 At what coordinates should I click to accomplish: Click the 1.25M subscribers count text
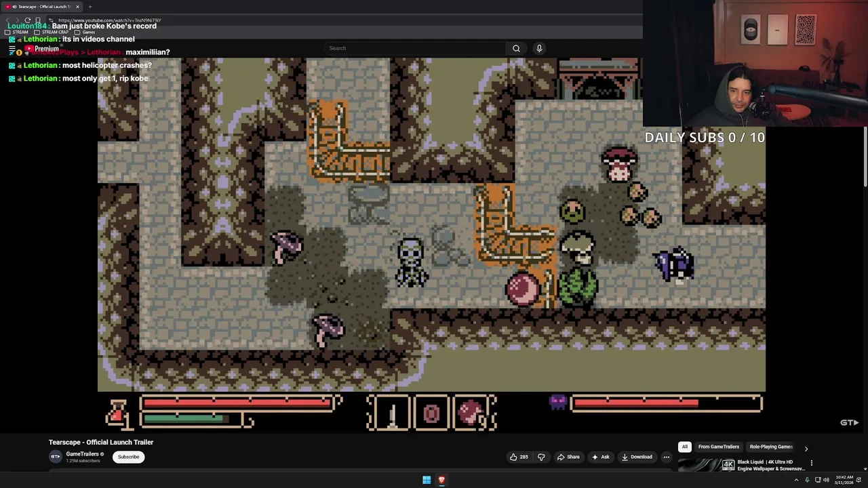(83, 461)
